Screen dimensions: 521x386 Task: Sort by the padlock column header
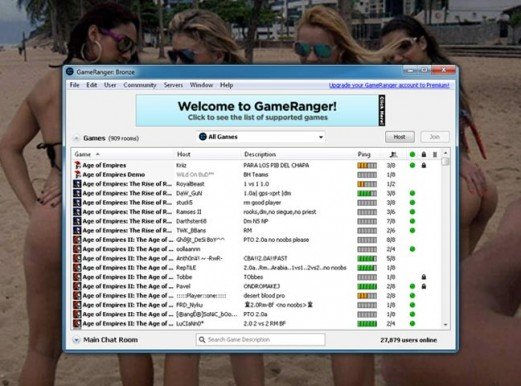click(424, 154)
